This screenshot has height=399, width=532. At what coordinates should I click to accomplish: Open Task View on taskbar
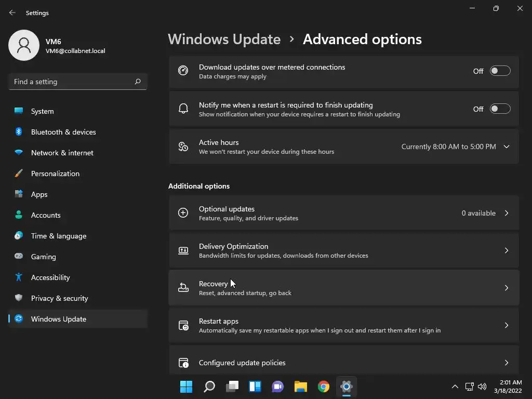[x=232, y=387]
